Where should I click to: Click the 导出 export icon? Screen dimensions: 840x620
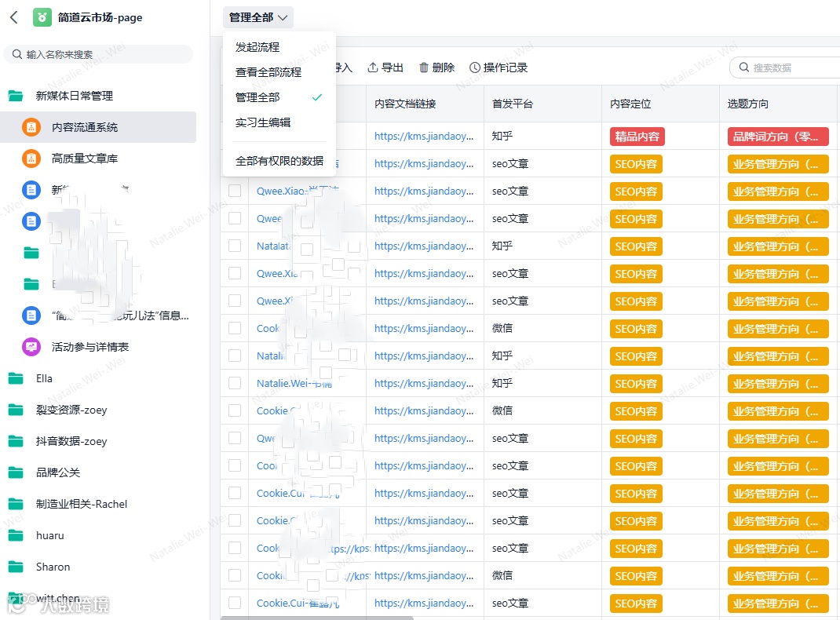click(373, 67)
